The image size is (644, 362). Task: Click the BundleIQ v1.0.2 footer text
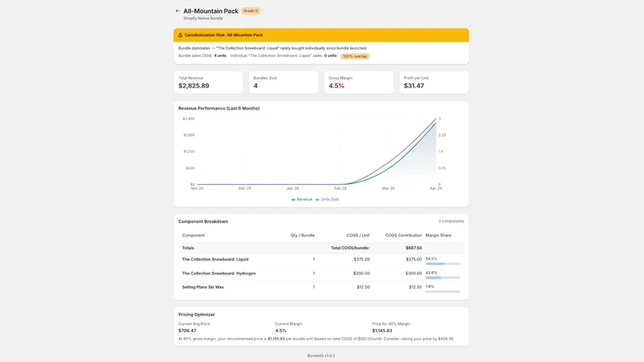(321, 356)
